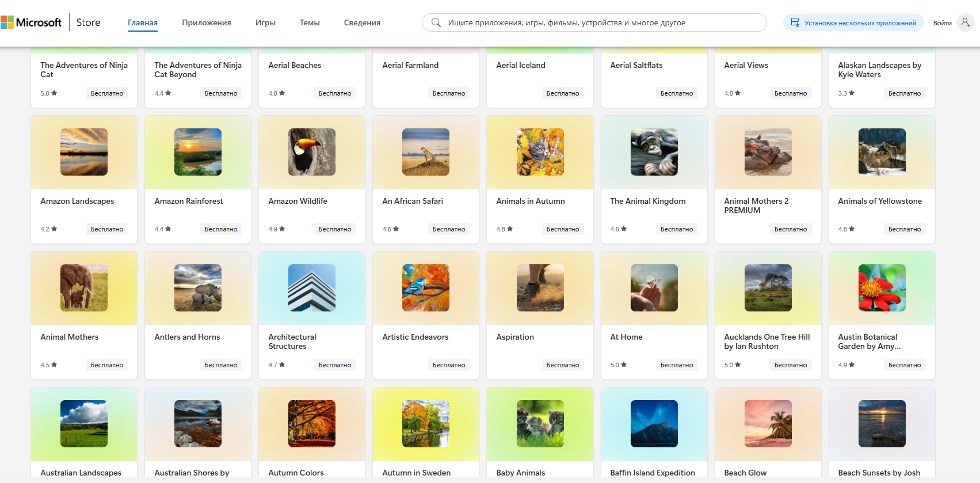The height and width of the screenshot is (483, 980).
Task: Open The Animal Kingdom chimp icon
Action: coord(654,152)
